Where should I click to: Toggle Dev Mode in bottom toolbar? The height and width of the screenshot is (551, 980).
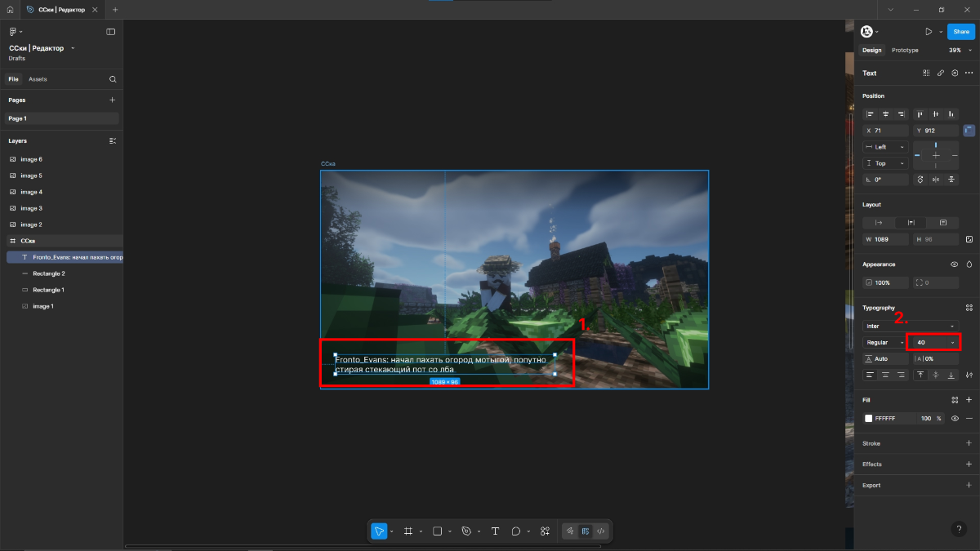[x=600, y=531]
